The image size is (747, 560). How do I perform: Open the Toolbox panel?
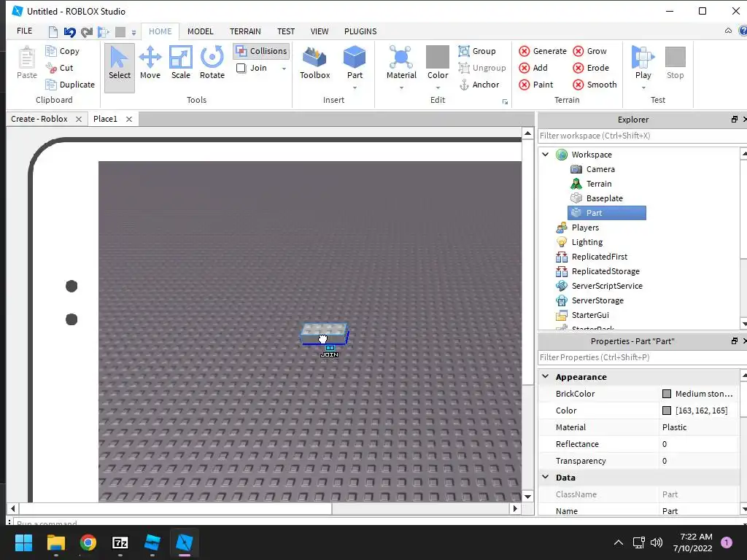(x=314, y=63)
